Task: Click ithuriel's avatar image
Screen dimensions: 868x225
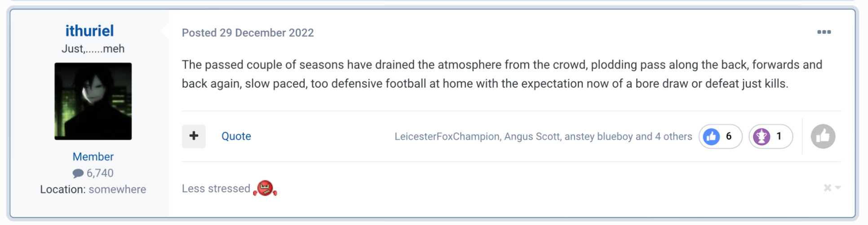Action: click(x=93, y=101)
